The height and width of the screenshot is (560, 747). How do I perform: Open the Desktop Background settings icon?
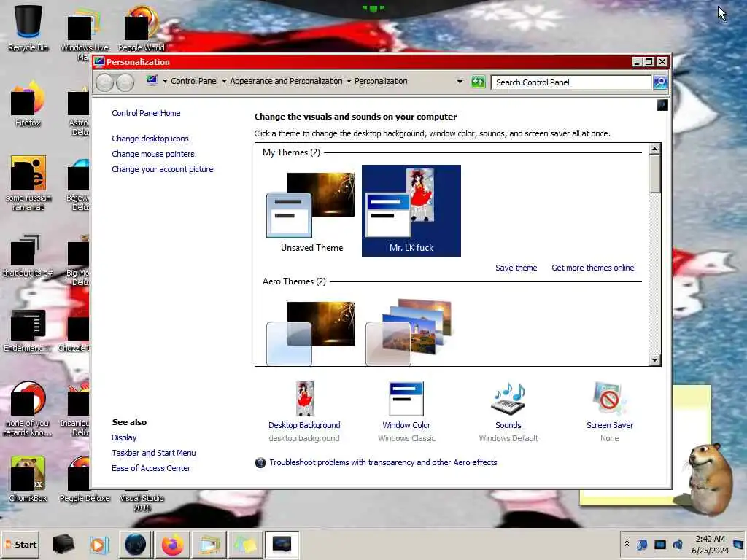point(304,399)
